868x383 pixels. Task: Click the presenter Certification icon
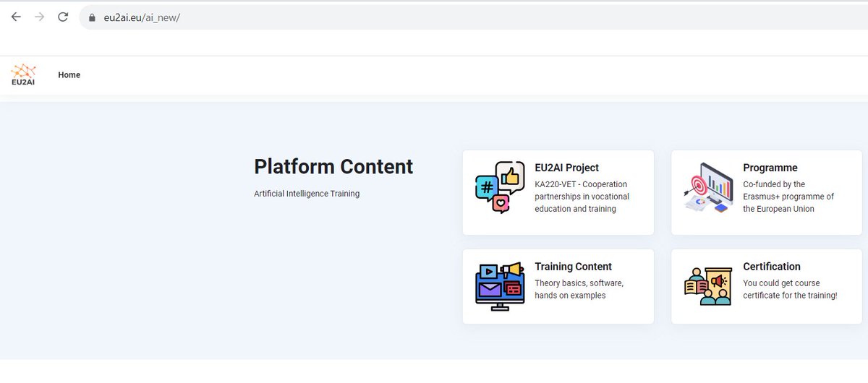[709, 287]
